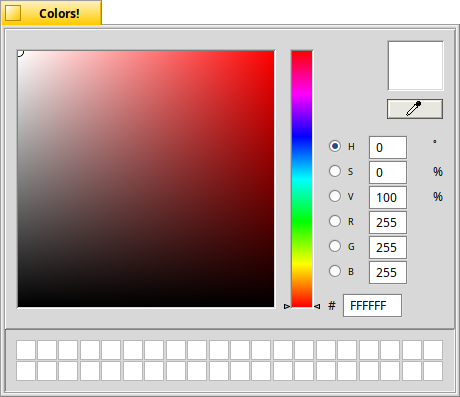Click the vertical rainbow hue slider strip
The width and height of the screenshot is (460, 397).
pyautogui.click(x=302, y=179)
